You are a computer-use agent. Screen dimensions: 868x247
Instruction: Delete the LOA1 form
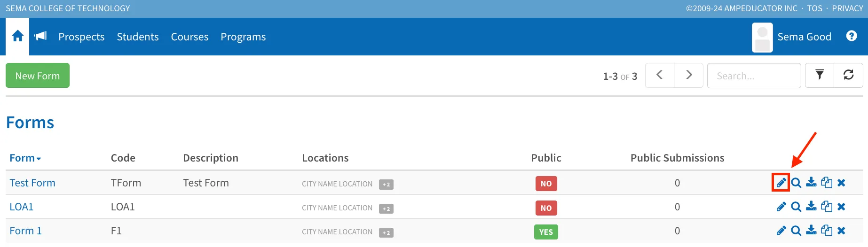841,207
